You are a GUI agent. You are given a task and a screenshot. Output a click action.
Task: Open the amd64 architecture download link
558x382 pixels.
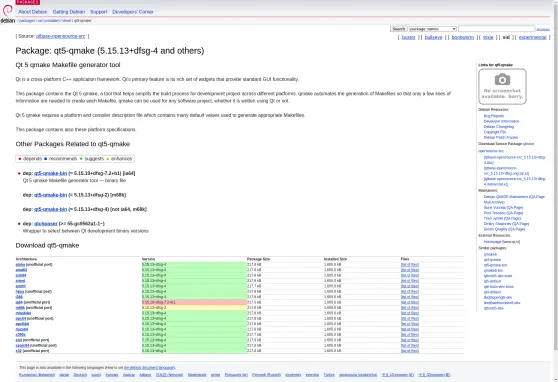[x=21, y=270]
